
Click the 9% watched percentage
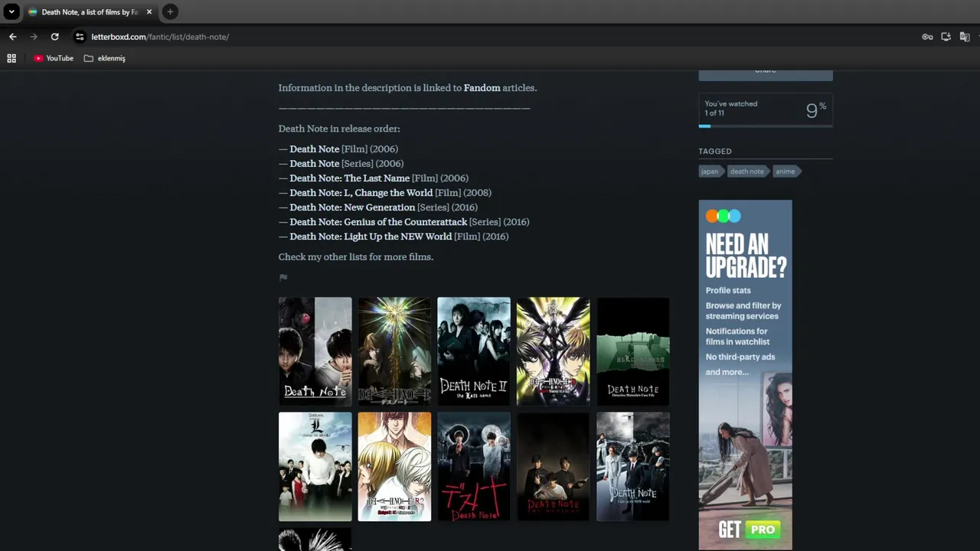816,111
